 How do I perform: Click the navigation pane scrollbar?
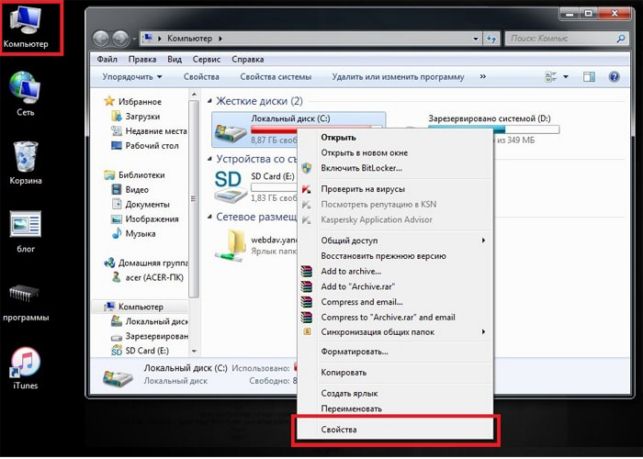(194, 199)
